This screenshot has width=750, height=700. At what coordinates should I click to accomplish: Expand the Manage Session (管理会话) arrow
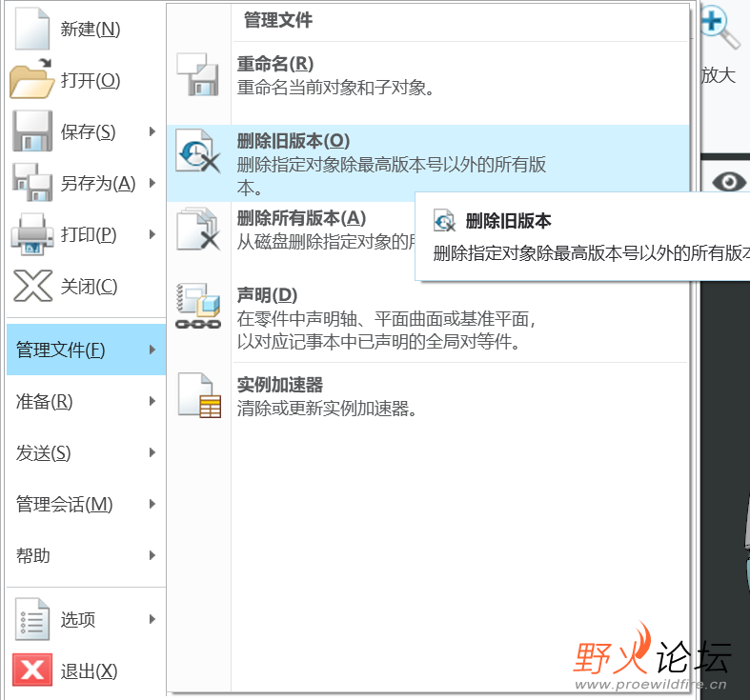pyautogui.click(x=152, y=504)
